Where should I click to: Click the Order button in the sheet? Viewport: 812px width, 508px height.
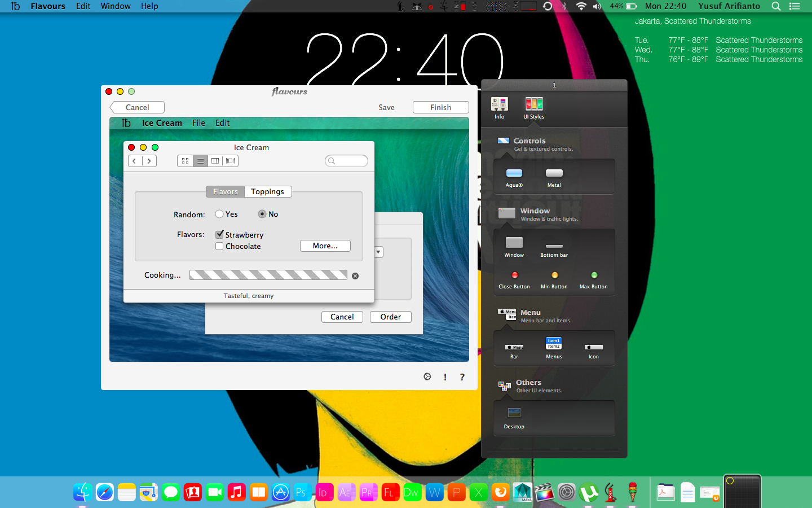point(391,317)
